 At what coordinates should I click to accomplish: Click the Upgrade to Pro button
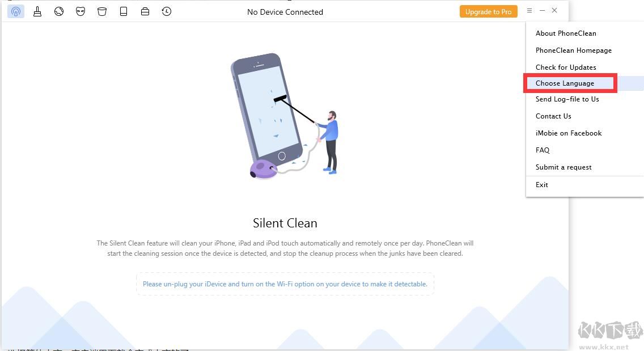click(x=488, y=11)
